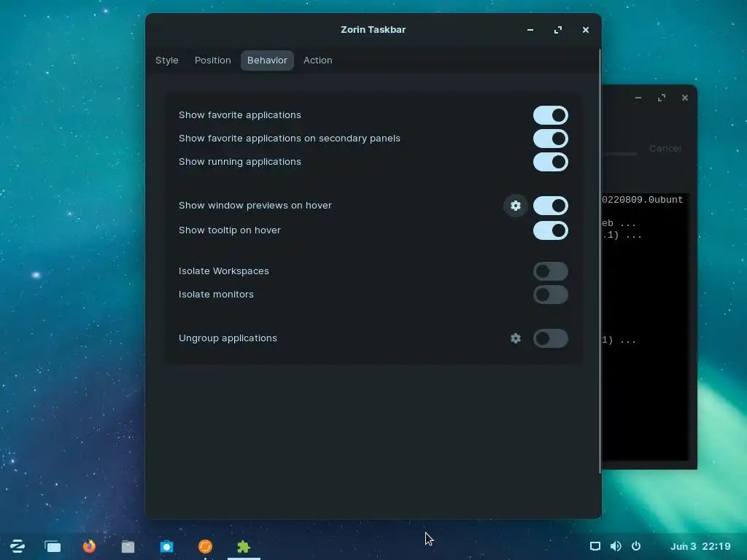Open the Zorin menu in taskbar
Screen dimensions: 747x560
18,546
